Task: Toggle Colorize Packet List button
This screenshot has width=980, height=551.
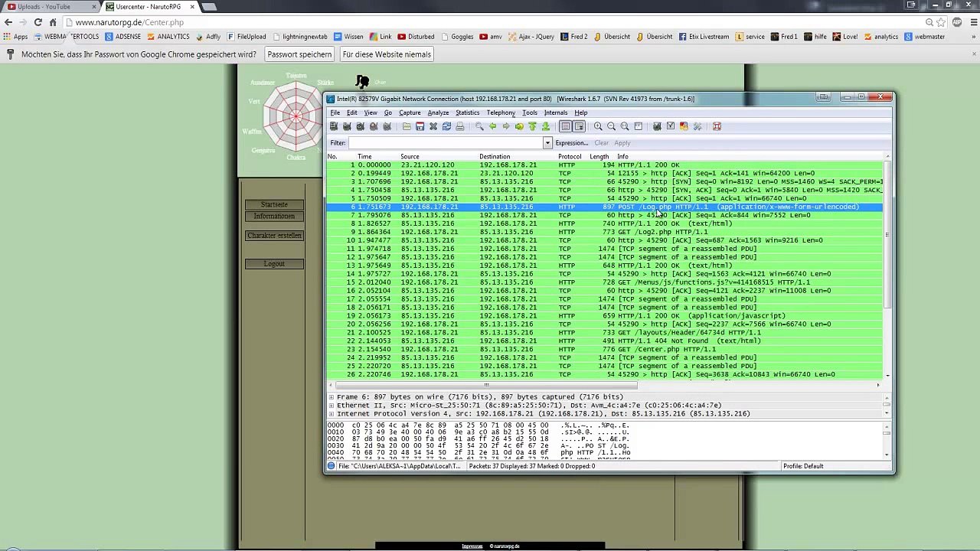Action: (x=566, y=126)
